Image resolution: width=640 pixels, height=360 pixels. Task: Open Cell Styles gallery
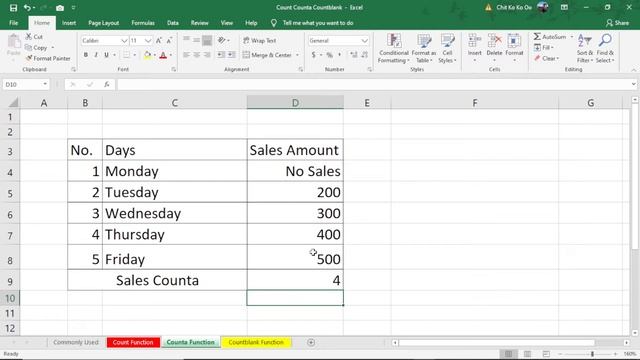click(x=447, y=49)
